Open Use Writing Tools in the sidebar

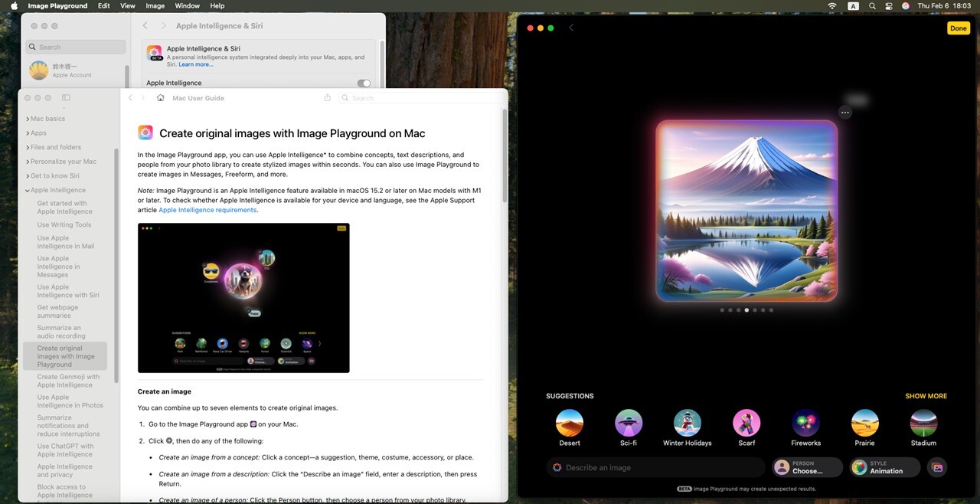coord(64,225)
